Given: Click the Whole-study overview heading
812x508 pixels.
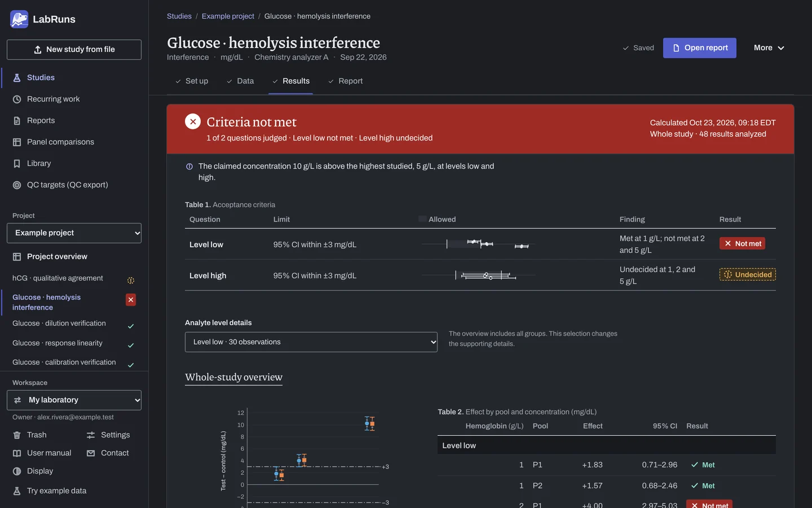Looking at the screenshot, I should click(x=234, y=377).
